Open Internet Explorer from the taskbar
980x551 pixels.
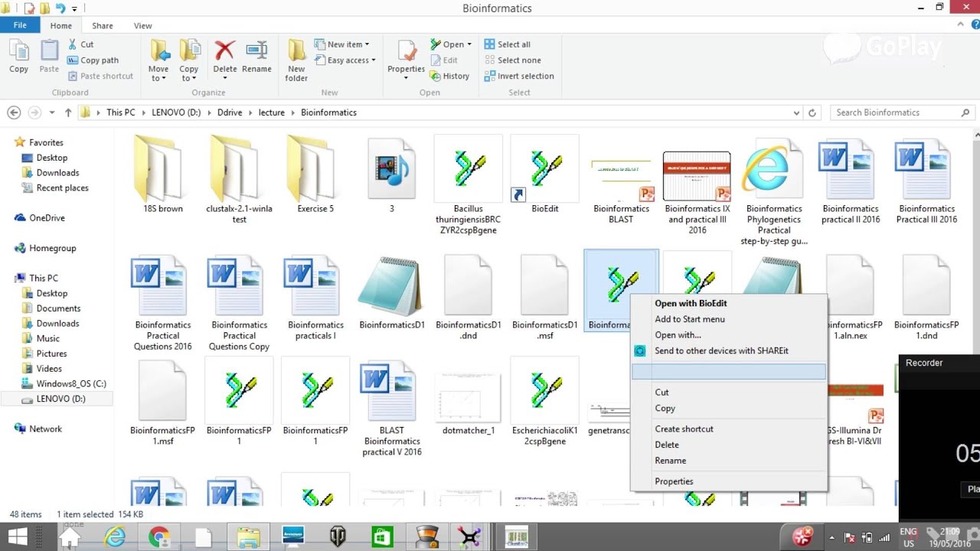pos(115,537)
